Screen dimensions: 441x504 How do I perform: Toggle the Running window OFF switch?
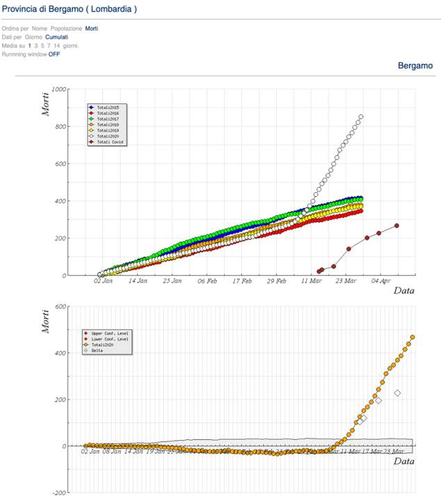pos(54,54)
